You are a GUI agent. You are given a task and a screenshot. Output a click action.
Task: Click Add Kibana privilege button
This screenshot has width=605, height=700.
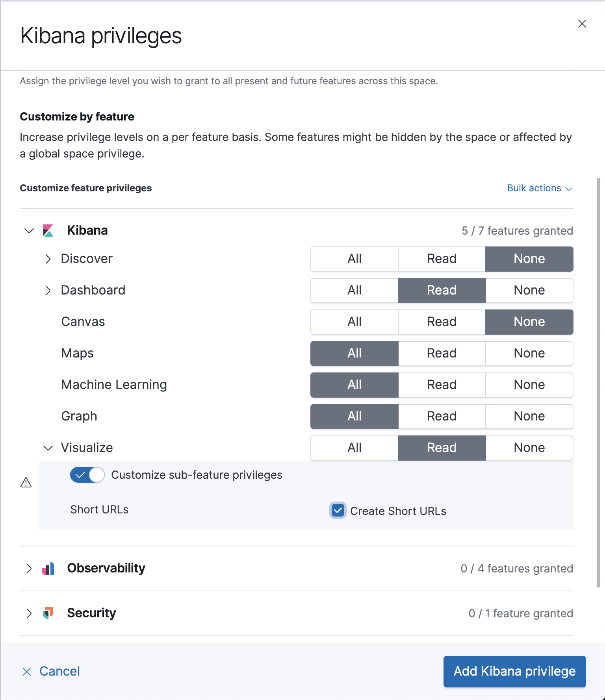(x=514, y=671)
